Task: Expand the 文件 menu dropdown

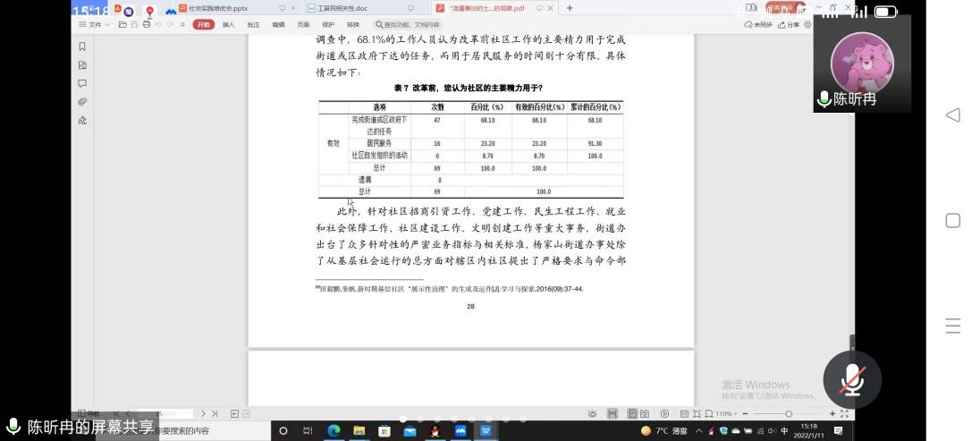Action: [95, 25]
